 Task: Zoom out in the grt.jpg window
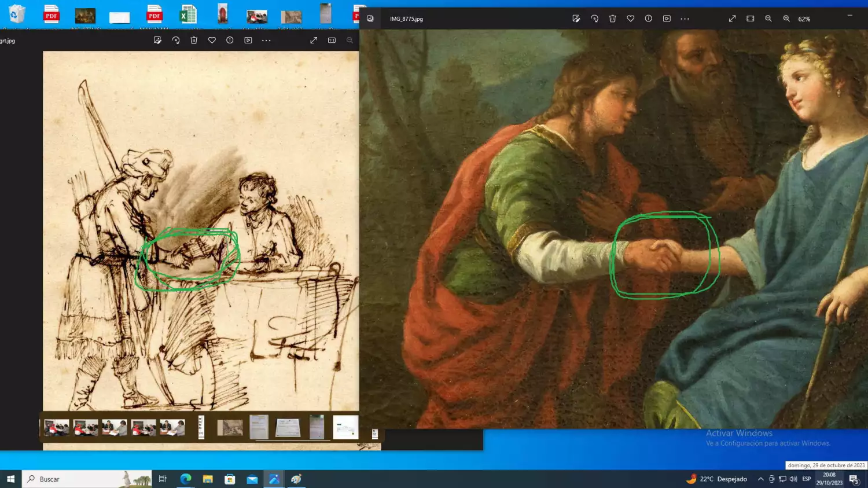(350, 41)
